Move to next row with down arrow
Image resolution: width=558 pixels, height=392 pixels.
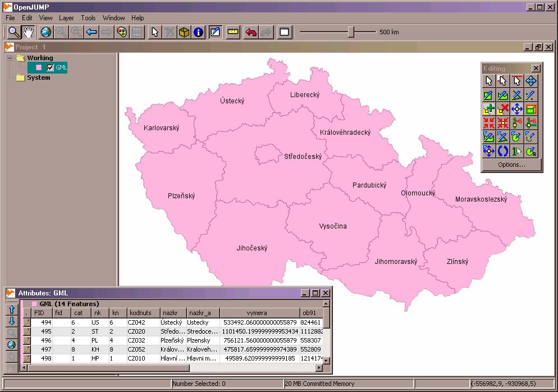(11, 321)
